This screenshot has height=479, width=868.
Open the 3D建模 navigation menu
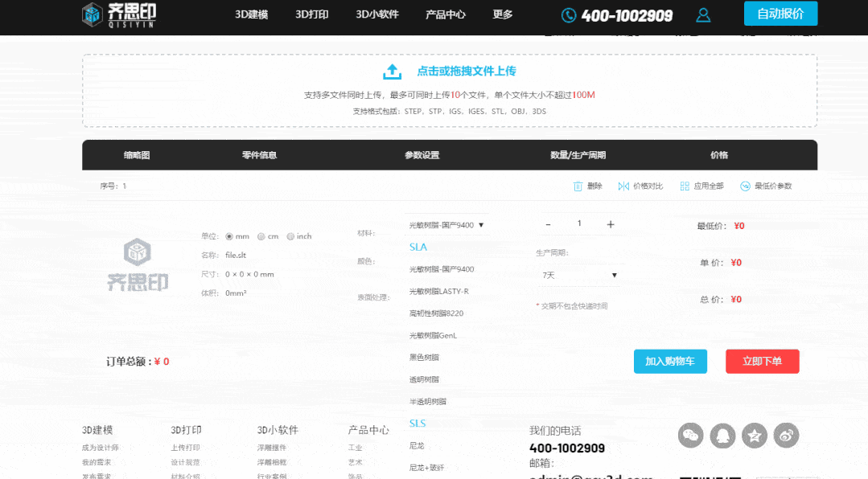coord(251,14)
